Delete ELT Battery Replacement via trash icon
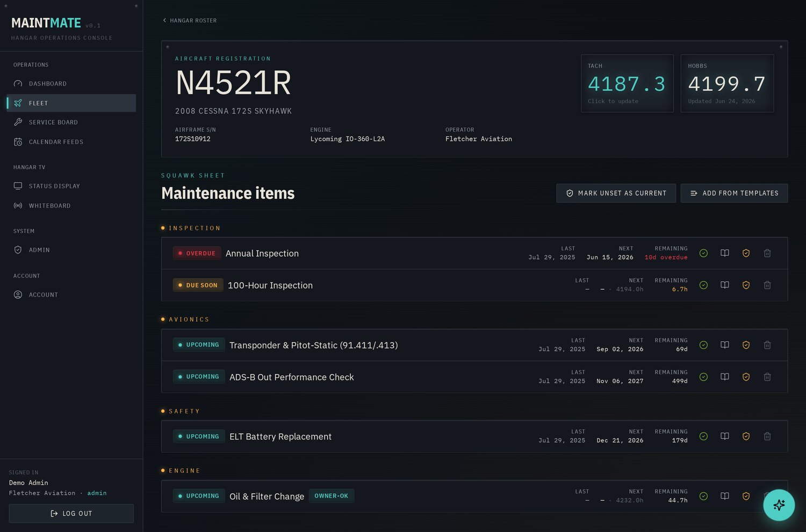The width and height of the screenshot is (806, 532). click(767, 436)
